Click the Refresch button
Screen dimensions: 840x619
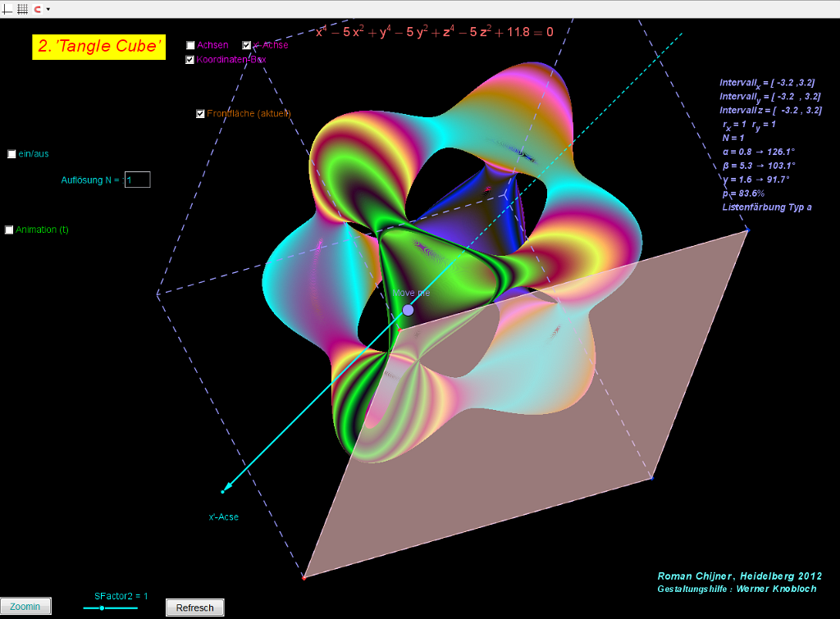[x=194, y=608]
